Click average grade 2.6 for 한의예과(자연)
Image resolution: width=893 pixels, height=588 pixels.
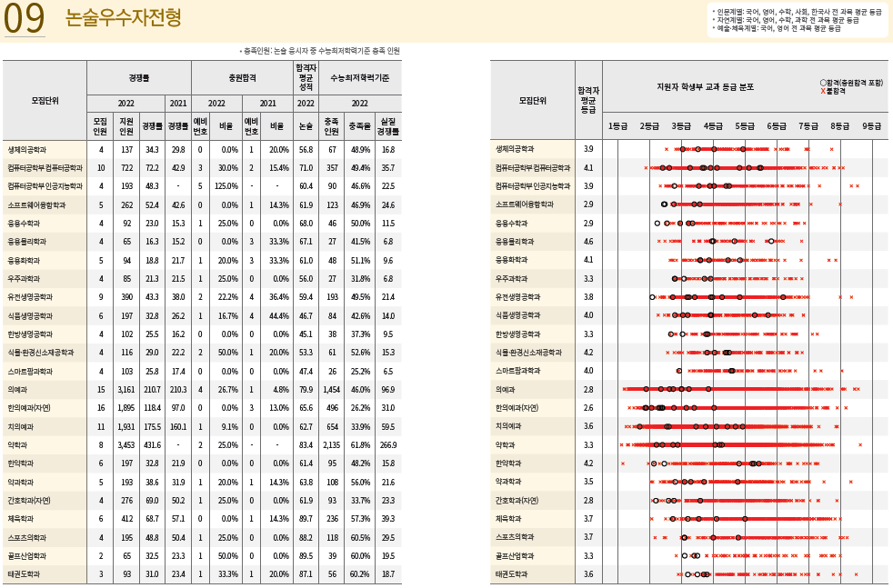(x=588, y=407)
